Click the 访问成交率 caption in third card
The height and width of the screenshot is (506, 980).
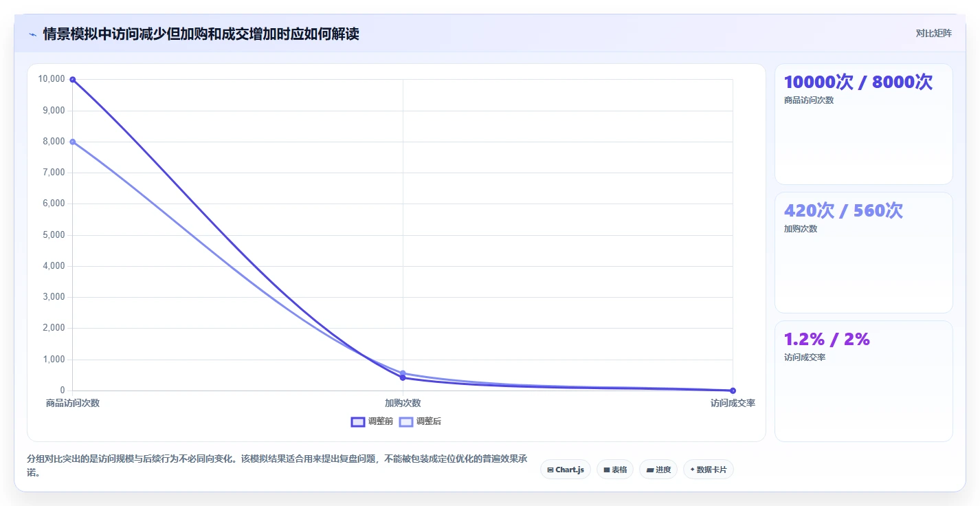pyautogui.click(x=804, y=357)
